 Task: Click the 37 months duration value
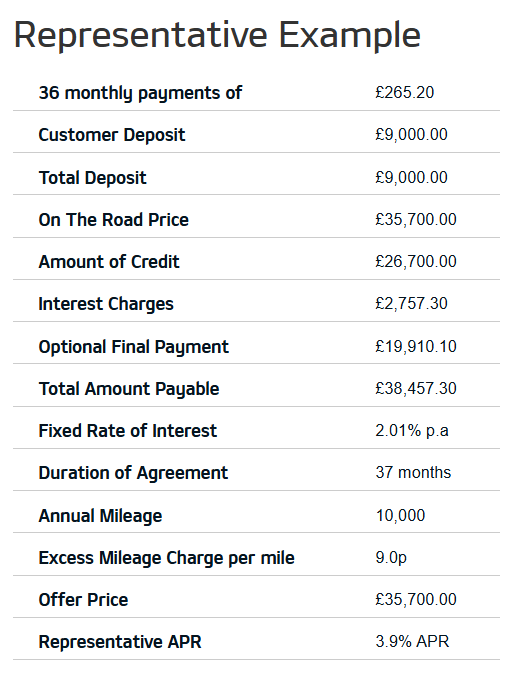(x=413, y=472)
